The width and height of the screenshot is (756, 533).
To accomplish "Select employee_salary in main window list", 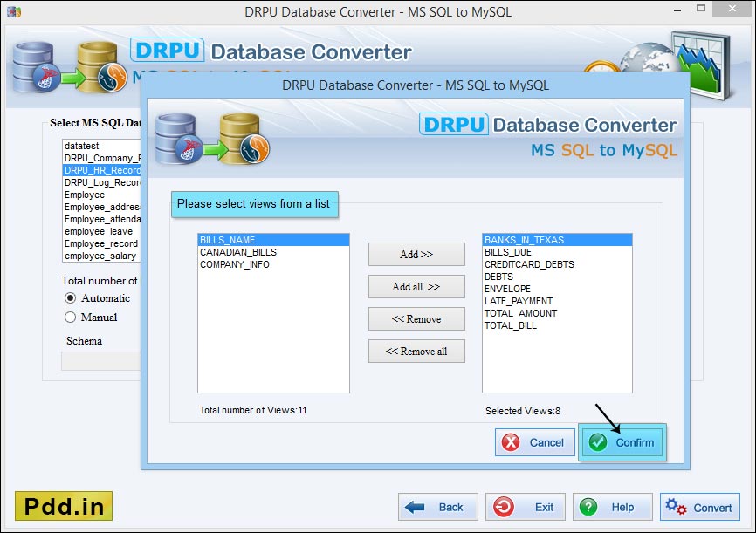I will tap(102, 256).
